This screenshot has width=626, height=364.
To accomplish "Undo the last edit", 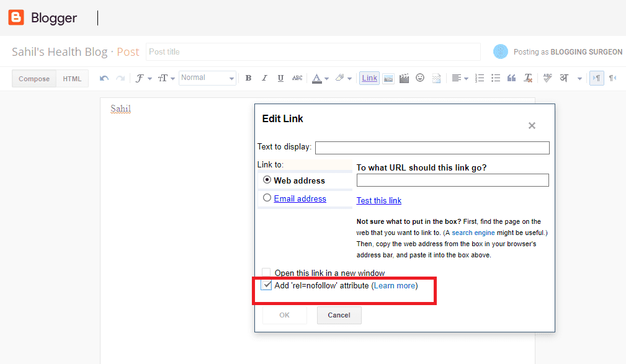I will coord(104,78).
